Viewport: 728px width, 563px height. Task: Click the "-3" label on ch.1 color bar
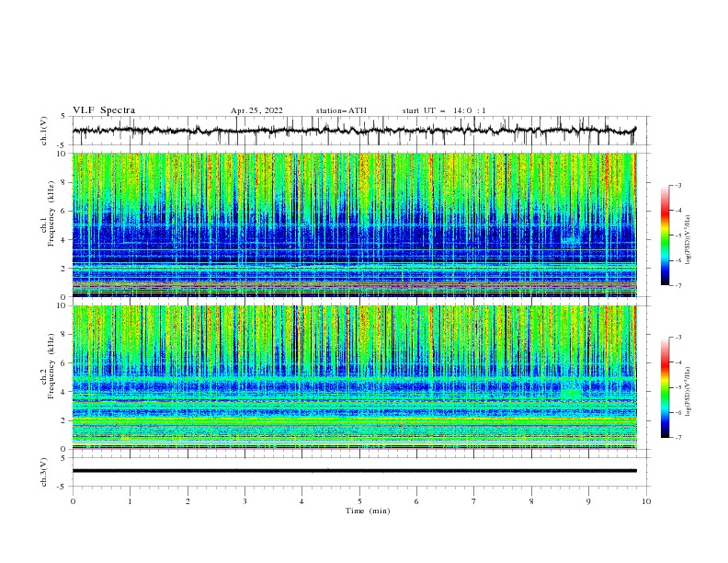pos(677,185)
